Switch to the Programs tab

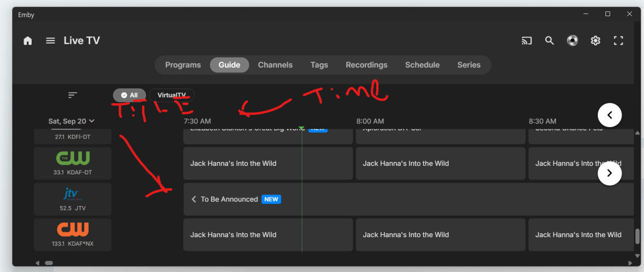pyautogui.click(x=183, y=65)
